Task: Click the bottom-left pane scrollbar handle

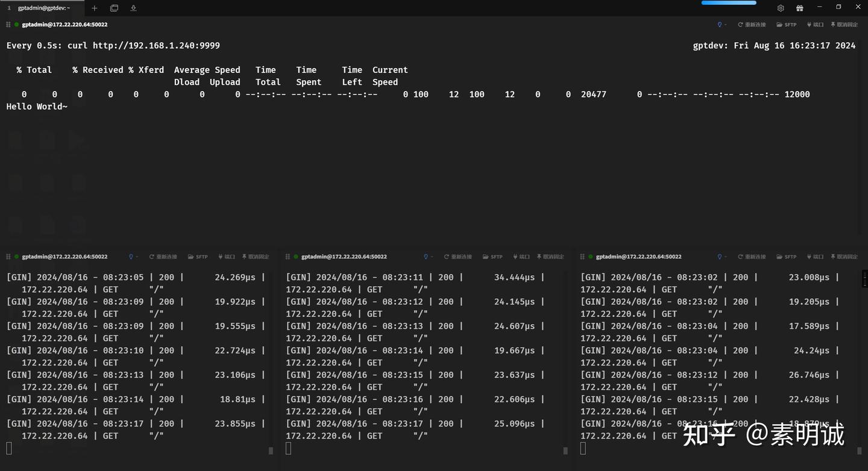Action: click(271, 450)
